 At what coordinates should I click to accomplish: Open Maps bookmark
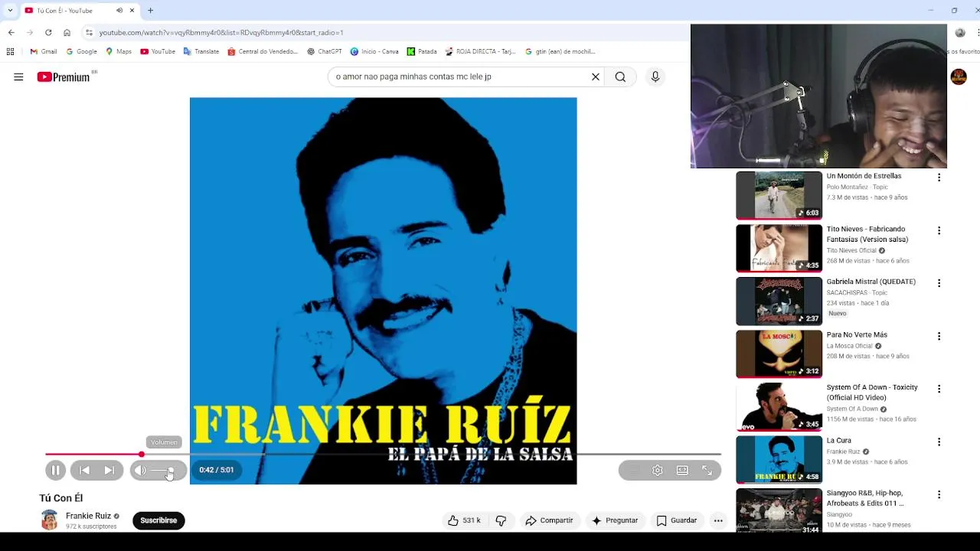119,51
